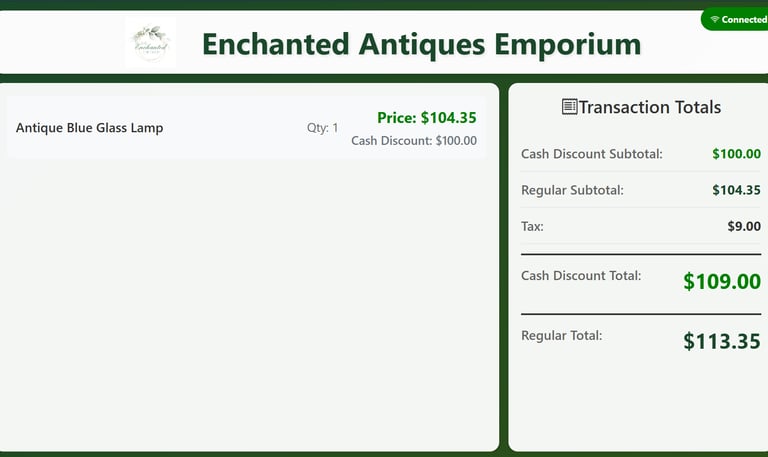Click the $9.00 tax amount
Image resolution: width=768 pixels, height=457 pixels.
(744, 226)
